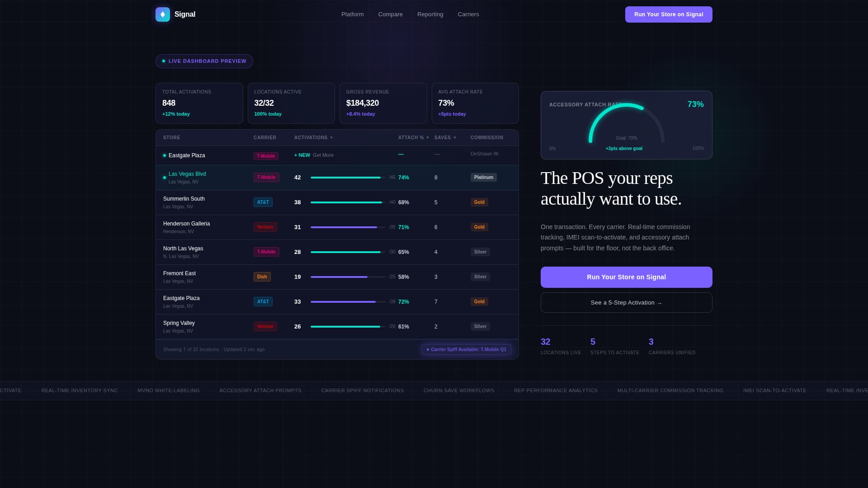The image size is (868, 488).
Task: Click the Henderson Galleria activations progress bar
Action: [348, 227]
